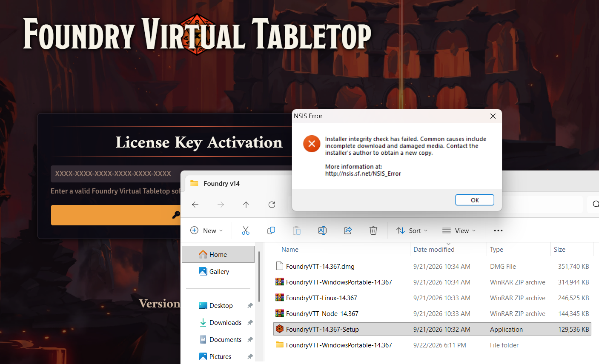This screenshot has height=364, width=599.
Task: Sort by Date modified column header
Action: [x=434, y=250]
